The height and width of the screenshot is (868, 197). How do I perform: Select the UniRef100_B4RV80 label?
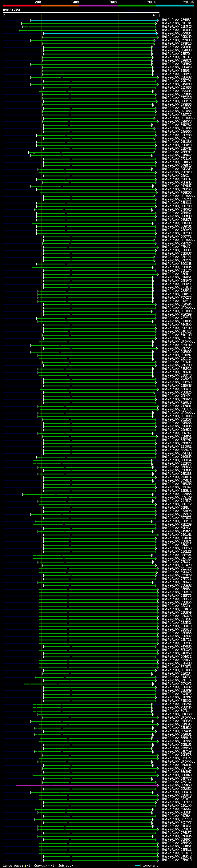pyautogui.click(x=177, y=125)
